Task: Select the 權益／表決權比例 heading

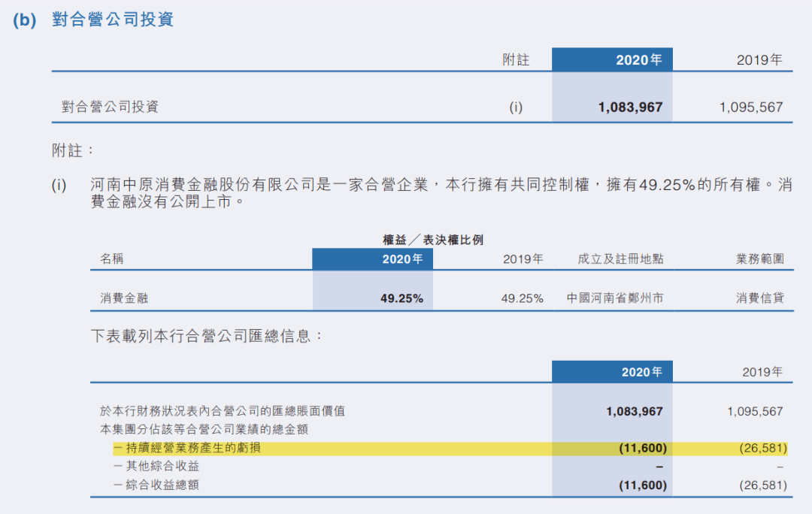Action: tap(433, 240)
